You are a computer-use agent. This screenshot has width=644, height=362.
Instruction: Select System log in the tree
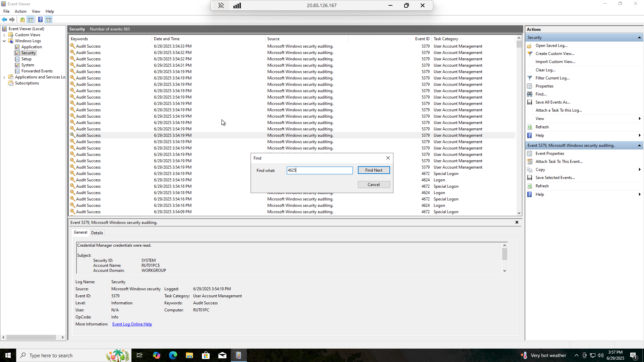(28, 65)
